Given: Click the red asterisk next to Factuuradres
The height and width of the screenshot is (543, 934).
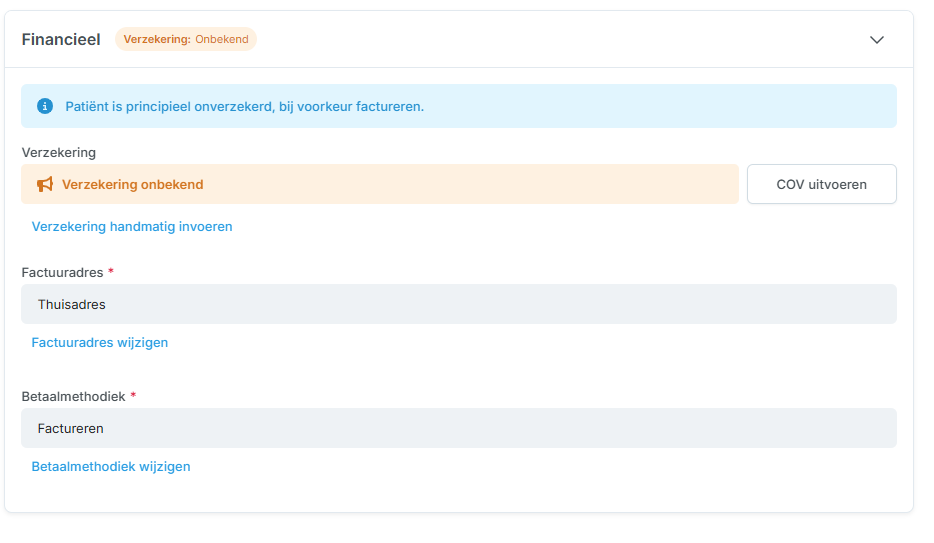Looking at the screenshot, I should [x=111, y=272].
